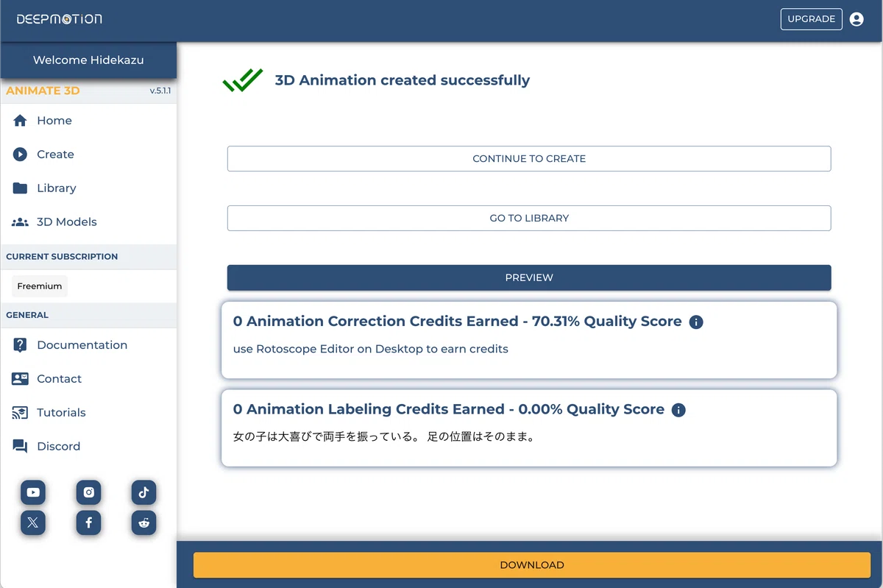Open the Contact page link
883x588 pixels.
coord(59,379)
